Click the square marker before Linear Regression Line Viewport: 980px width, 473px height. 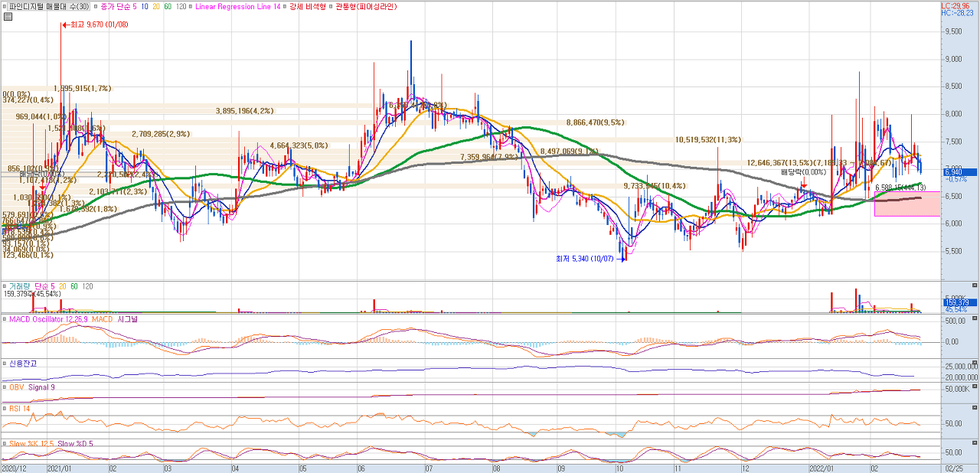point(190,6)
